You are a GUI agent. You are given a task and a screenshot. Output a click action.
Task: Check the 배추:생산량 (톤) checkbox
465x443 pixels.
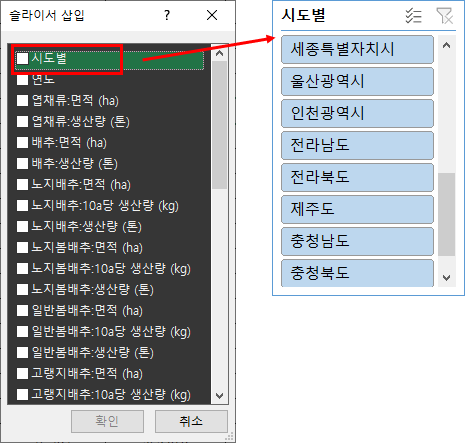(x=22, y=164)
